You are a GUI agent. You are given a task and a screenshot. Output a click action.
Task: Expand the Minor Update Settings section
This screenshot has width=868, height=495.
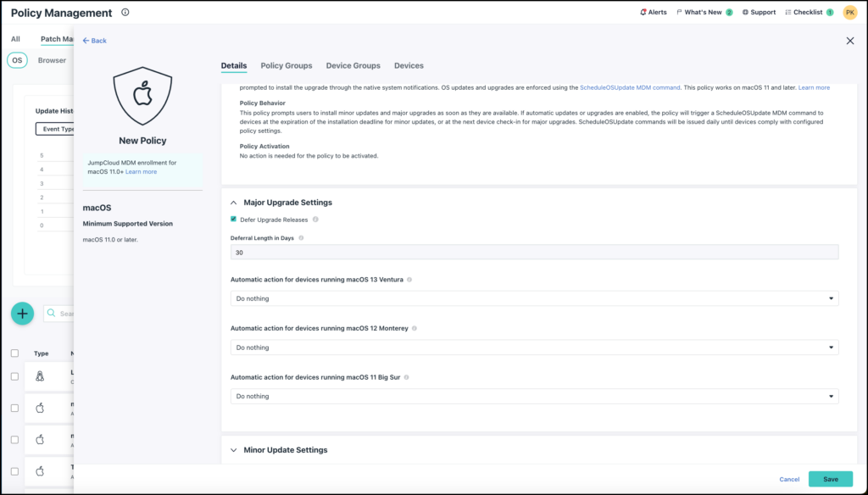(234, 450)
